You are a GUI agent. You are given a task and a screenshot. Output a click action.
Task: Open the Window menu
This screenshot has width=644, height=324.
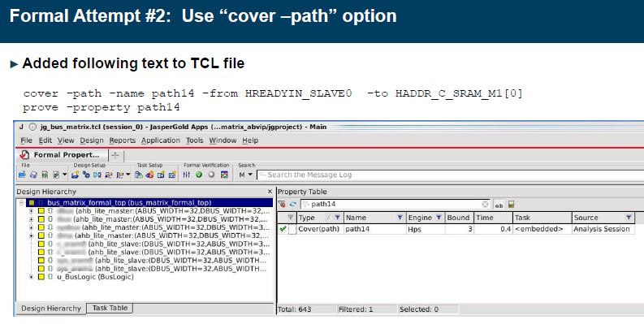click(x=223, y=140)
